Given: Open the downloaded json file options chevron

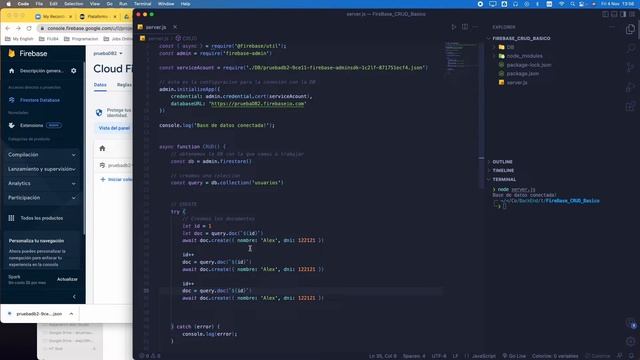Looking at the screenshot, I should coord(71,314).
